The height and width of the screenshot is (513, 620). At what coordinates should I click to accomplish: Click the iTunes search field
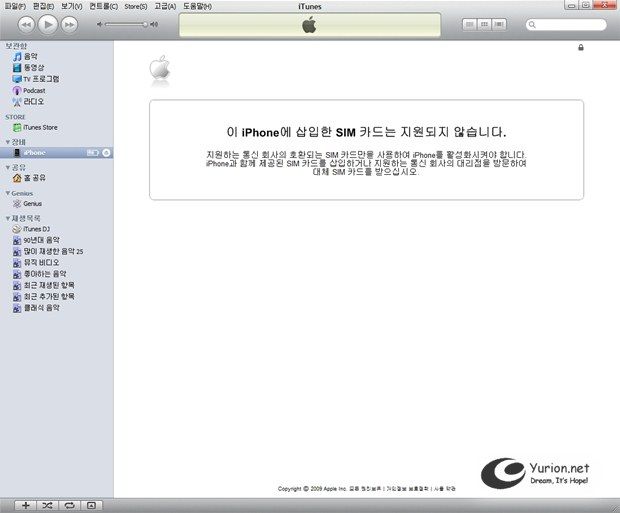click(x=566, y=25)
